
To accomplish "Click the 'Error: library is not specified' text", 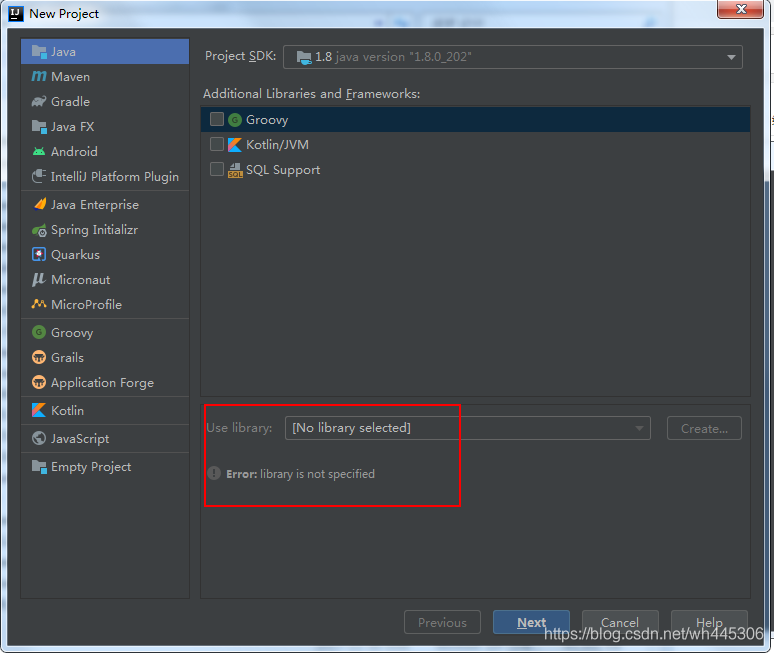I will click(301, 474).
